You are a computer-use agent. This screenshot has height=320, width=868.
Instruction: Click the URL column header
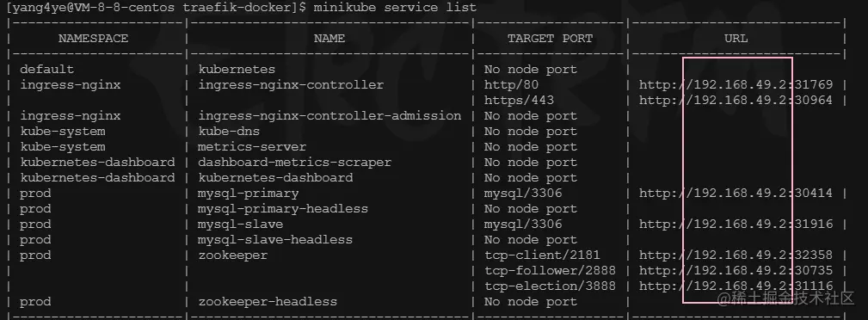coord(736,38)
